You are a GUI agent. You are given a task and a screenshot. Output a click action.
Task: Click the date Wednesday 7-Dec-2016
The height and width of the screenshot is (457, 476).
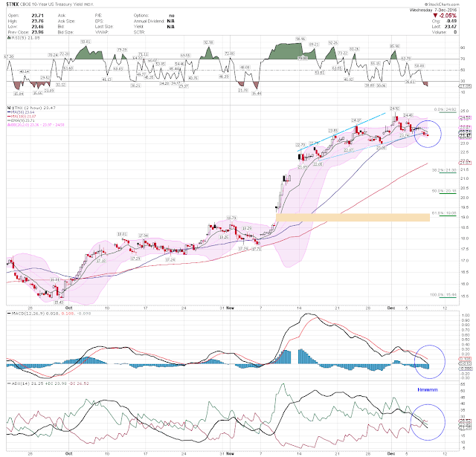433,10
